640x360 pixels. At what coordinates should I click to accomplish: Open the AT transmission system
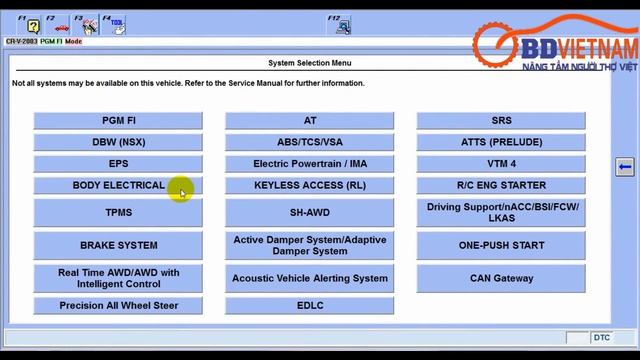click(x=309, y=121)
